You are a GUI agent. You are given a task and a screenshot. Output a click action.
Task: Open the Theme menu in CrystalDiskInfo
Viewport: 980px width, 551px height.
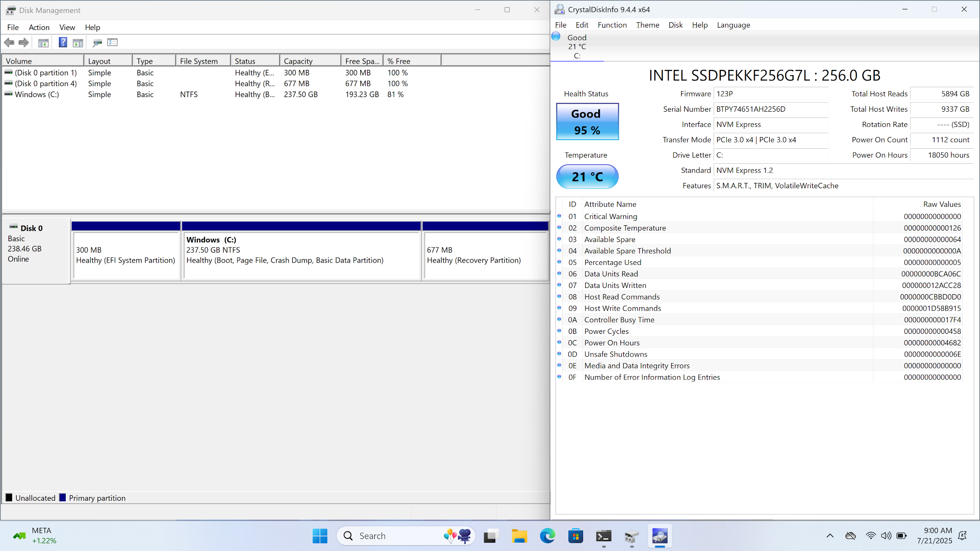point(648,25)
